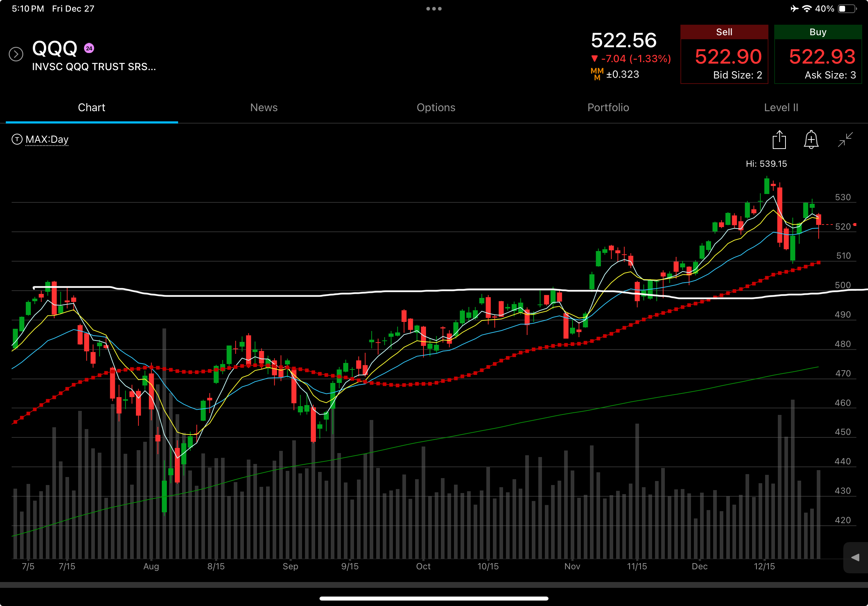Tap the purple 24-hour trading badge
The height and width of the screenshot is (606, 868).
(x=89, y=48)
